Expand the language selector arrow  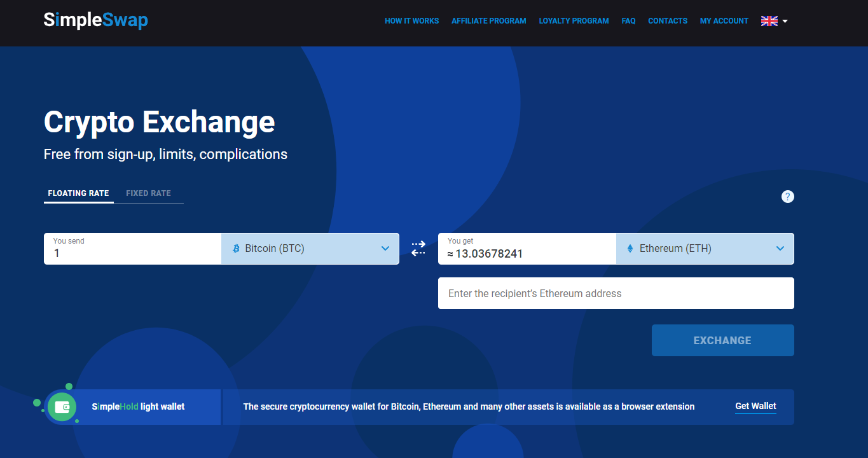coord(784,22)
